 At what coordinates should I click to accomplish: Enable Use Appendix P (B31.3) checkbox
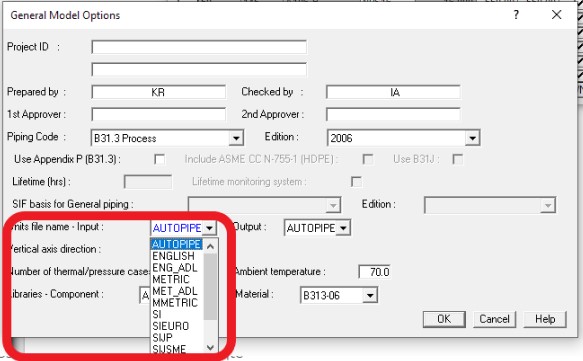(160, 159)
